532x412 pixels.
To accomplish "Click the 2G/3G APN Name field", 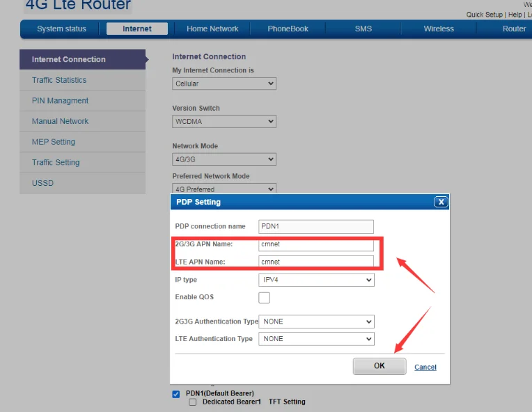I will [315, 244].
